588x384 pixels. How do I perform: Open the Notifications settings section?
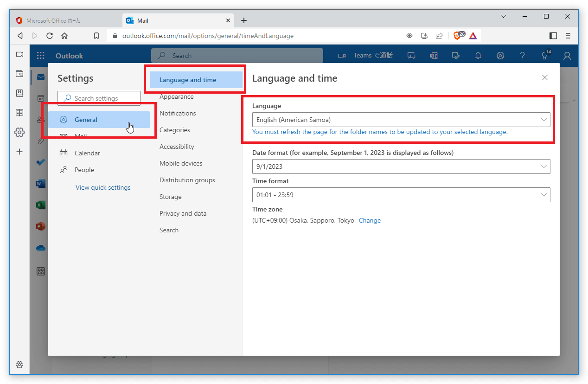point(178,113)
